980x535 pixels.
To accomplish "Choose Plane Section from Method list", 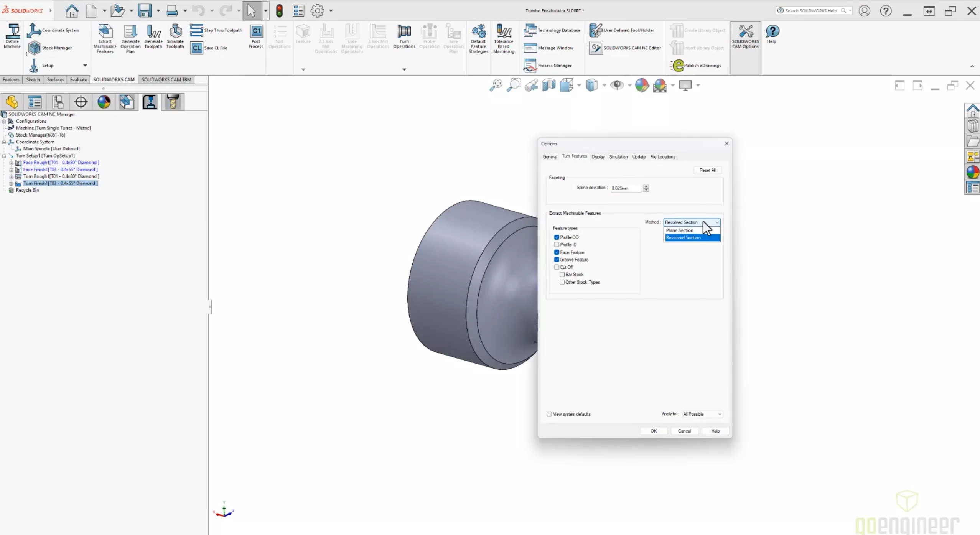I will click(680, 230).
